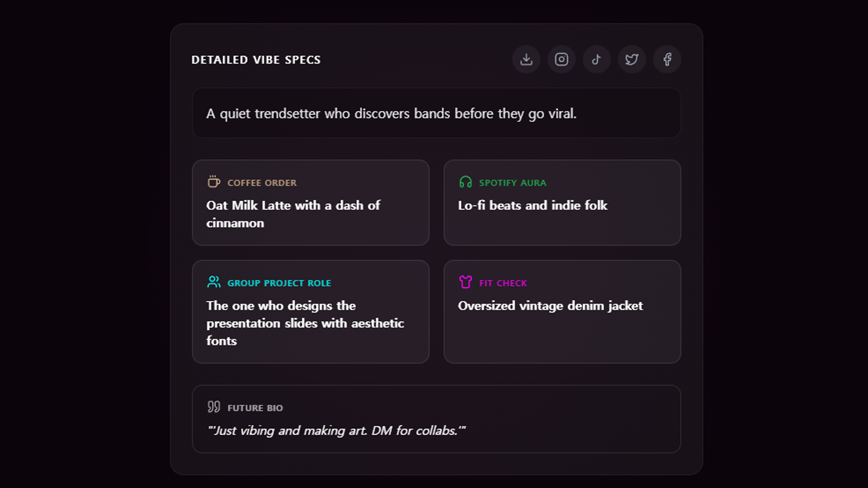Click the Group Project Role card text
The image size is (868, 488).
tap(305, 323)
